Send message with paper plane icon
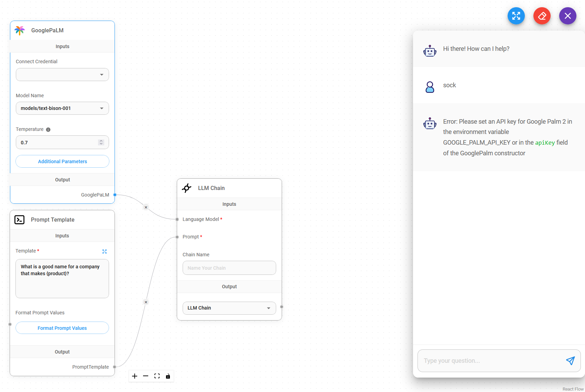The height and width of the screenshot is (392, 585). (570, 360)
